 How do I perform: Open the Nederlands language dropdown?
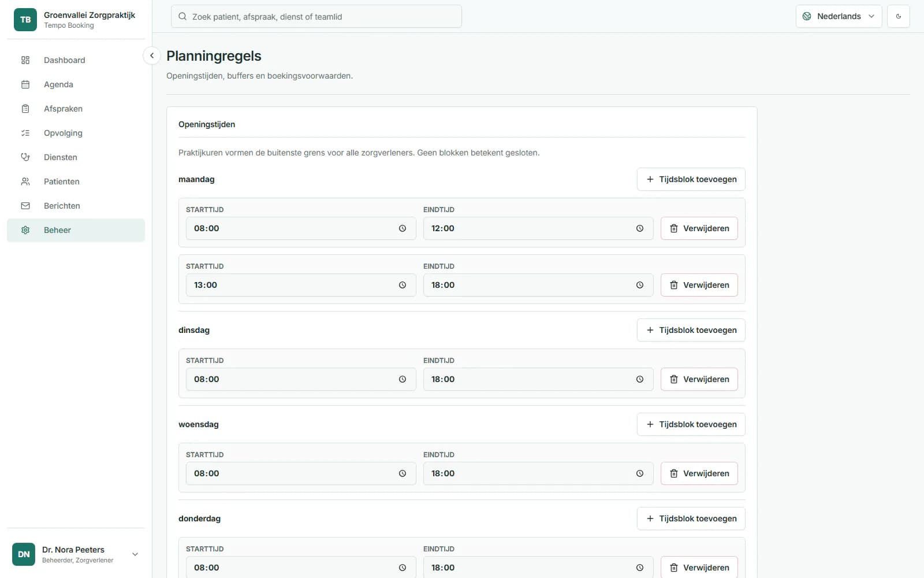coord(839,16)
